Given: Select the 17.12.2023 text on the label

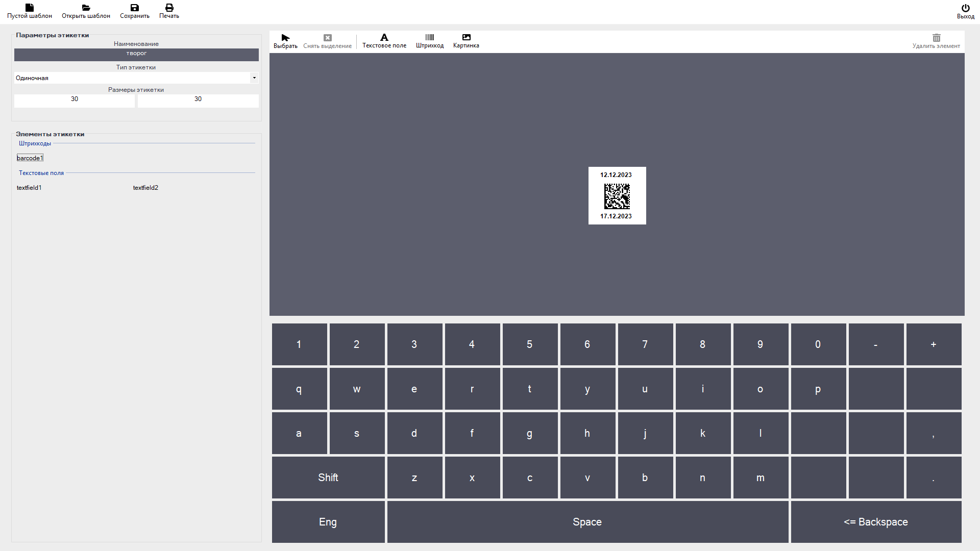Looking at the screenshot, I should point(616,216).
